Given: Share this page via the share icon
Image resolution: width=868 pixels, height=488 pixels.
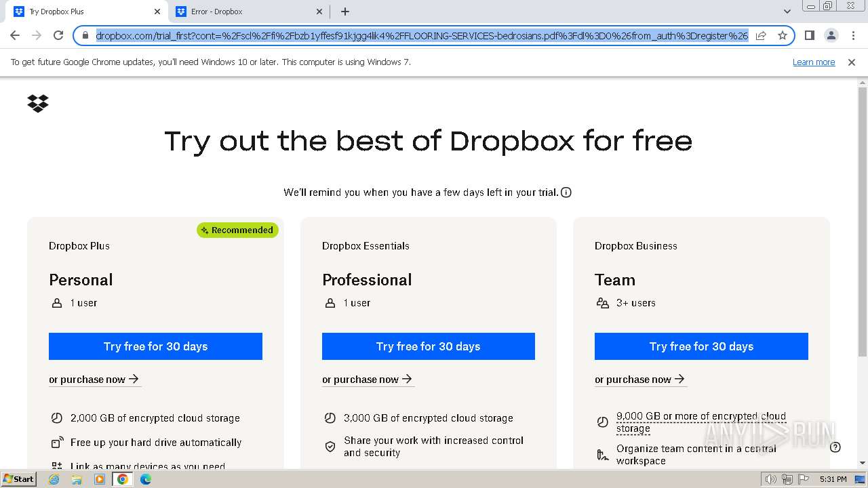Looking at the screenshot, I should pos(761,35).
